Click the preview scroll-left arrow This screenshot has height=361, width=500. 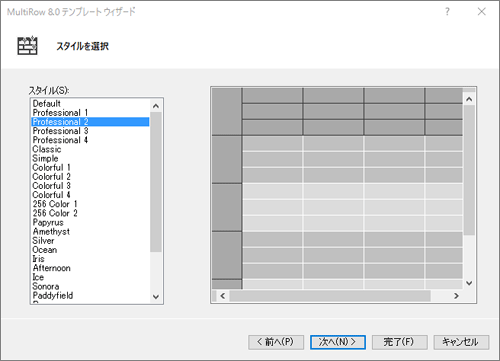(223, 296)
